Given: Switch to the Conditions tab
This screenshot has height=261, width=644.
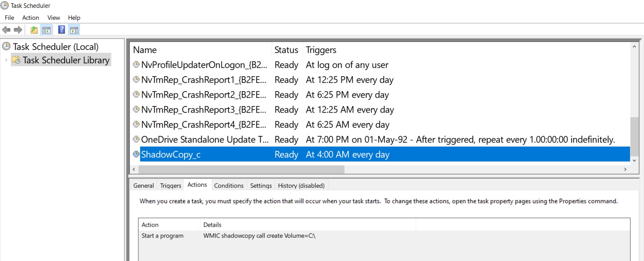Looking at the screenshot, I should pyautogui.click(x=229, y=186).
